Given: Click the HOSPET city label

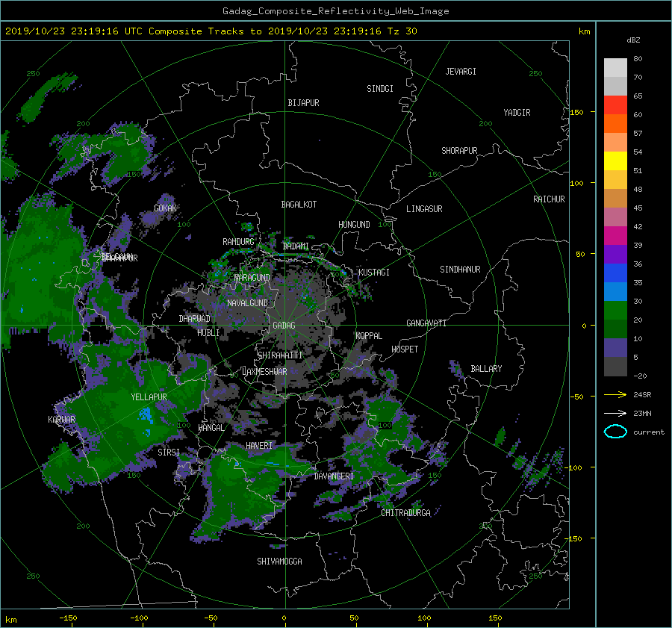Looking at the screenshot, I should 405,349.
